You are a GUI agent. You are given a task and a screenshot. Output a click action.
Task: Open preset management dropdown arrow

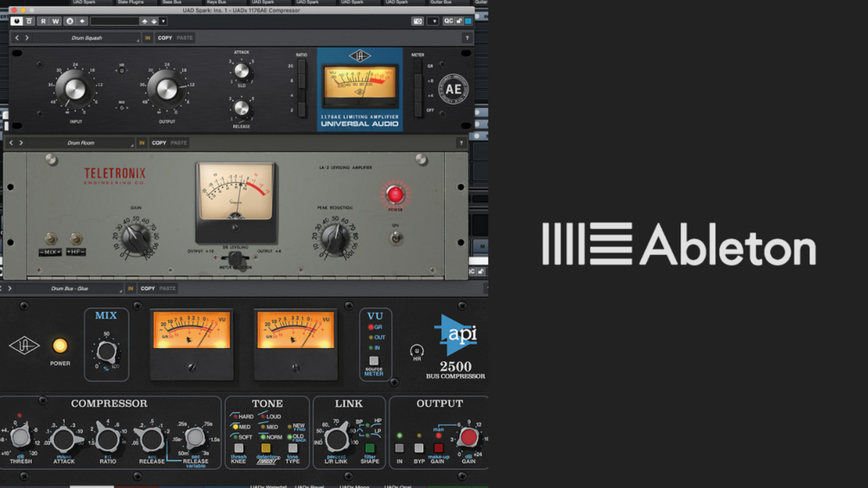tap(163, 21)
